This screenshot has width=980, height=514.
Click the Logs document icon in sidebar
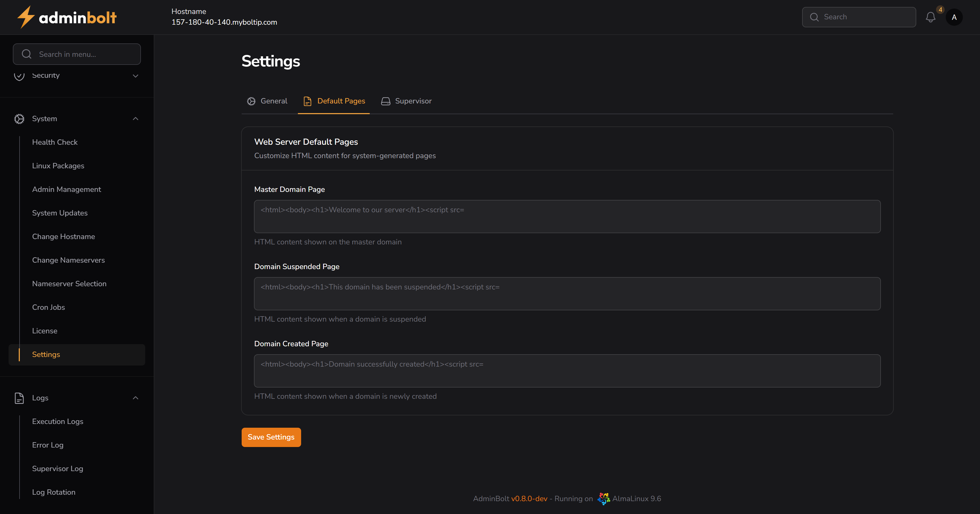click(x=19, y=398)
